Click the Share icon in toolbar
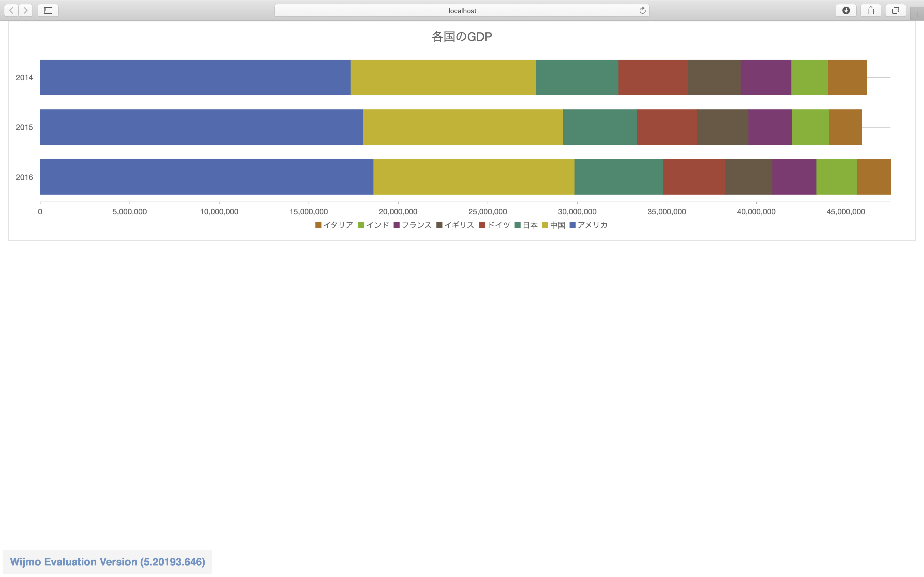 point(871,10)
